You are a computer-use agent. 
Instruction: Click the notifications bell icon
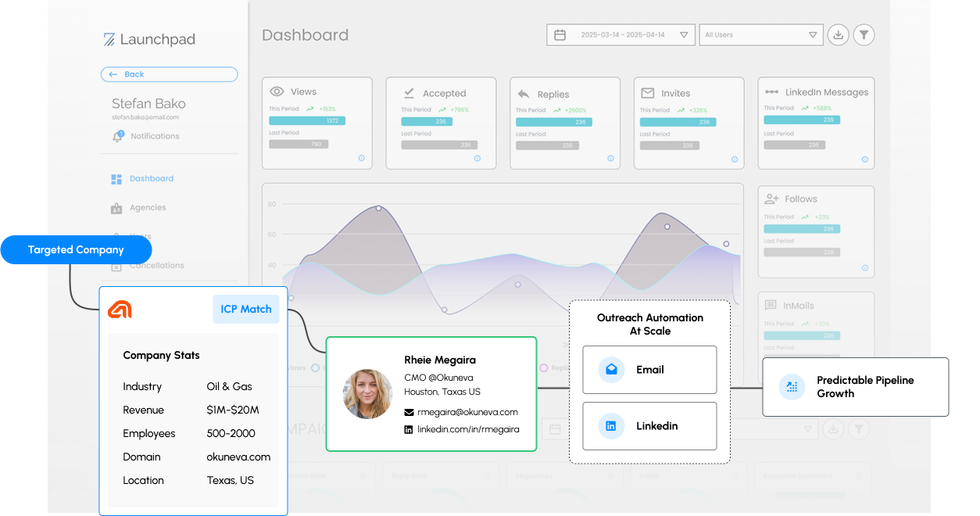click(117, 136)
